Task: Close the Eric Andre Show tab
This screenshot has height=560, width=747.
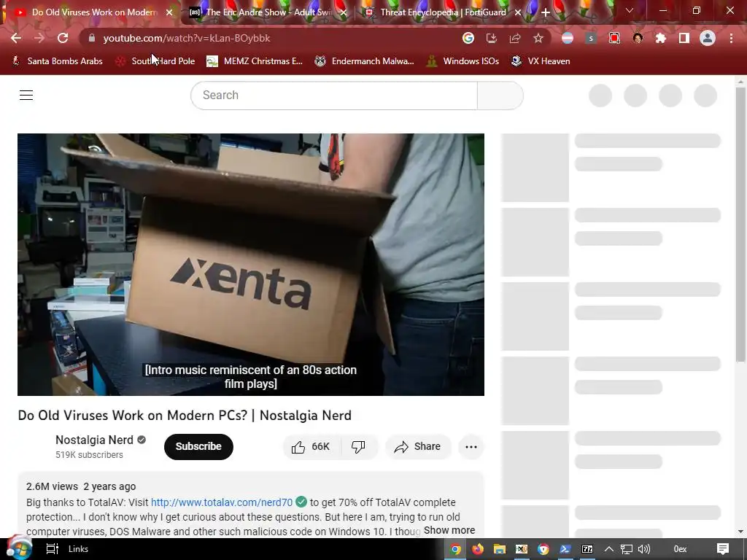Action: point(343,12)
